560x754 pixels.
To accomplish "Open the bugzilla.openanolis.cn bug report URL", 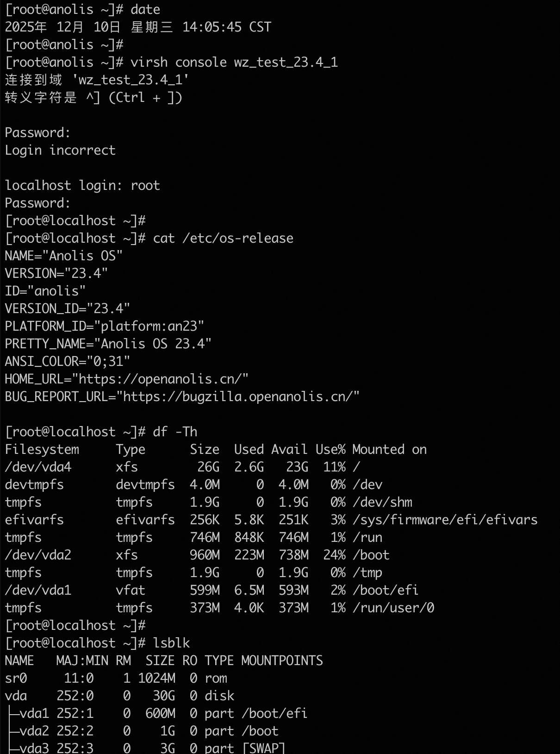I will tap(237, 397).
